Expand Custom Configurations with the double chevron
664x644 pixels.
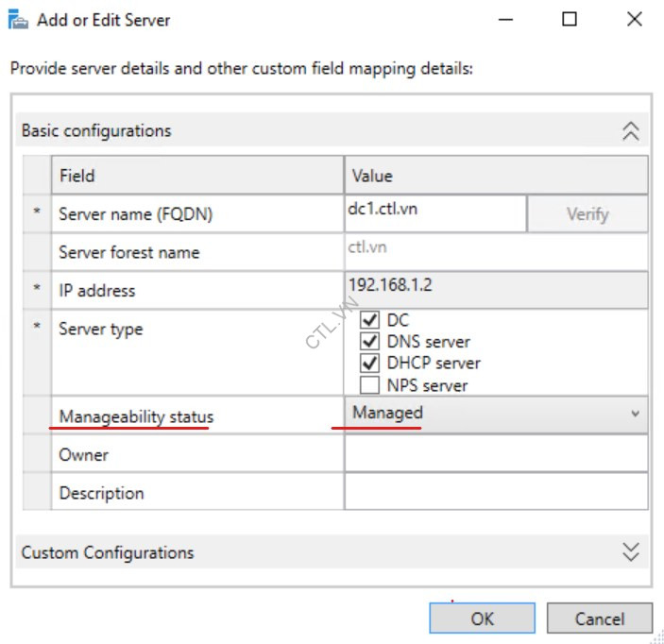tap(631, 552)
